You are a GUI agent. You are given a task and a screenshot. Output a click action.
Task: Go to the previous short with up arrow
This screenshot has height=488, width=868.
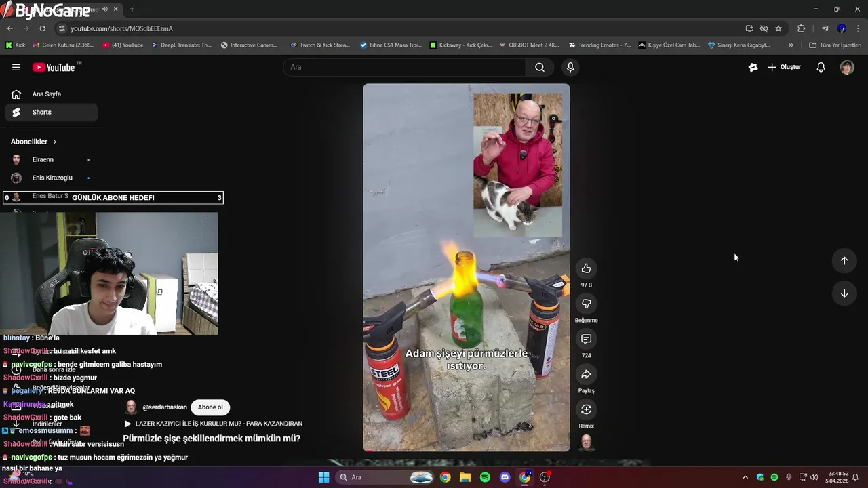[x=844, y=260]
